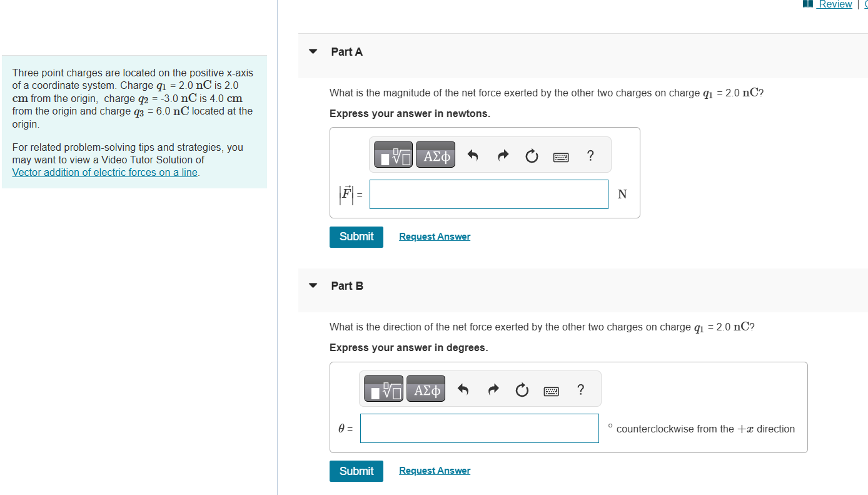This screenshot has height=495, width=868.
Task: Click the Part A heading text
Action: (347, 52)
